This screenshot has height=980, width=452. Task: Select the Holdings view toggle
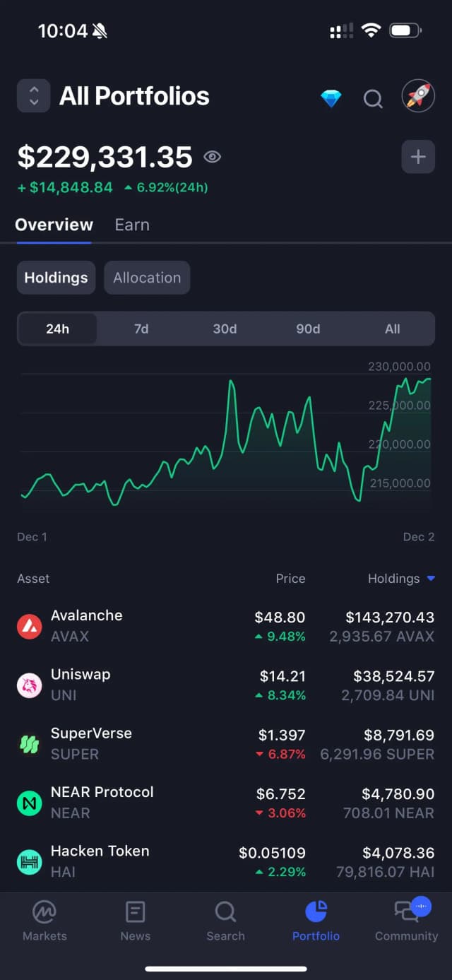coord(56,278)
